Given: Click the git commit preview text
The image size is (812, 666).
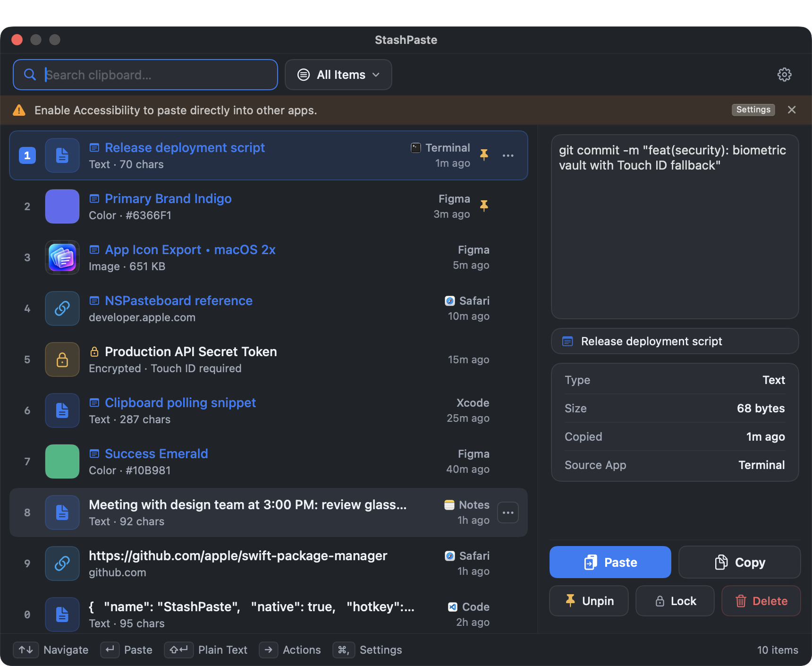Looking at the screenshot, I should pos(673,158).
